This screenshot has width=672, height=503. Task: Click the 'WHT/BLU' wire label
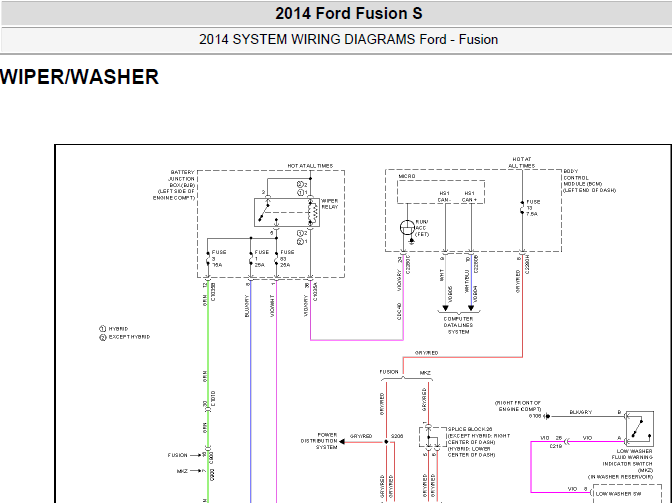466,281
